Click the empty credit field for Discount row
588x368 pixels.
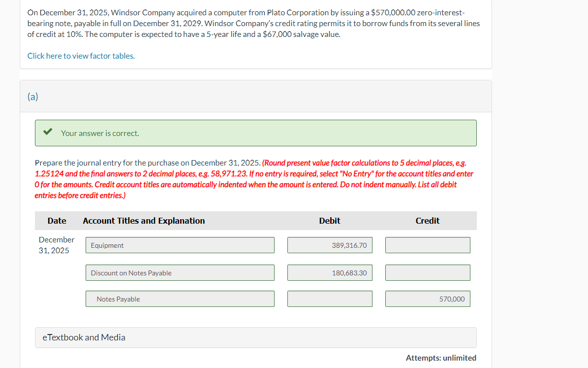click(428, 273)
